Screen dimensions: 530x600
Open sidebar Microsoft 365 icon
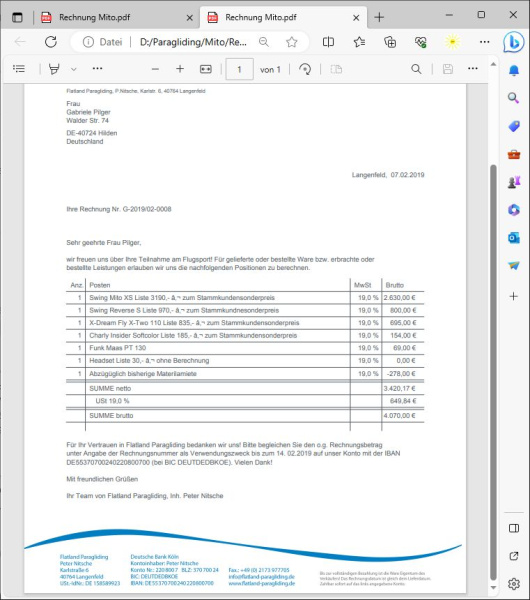(514, 210)
